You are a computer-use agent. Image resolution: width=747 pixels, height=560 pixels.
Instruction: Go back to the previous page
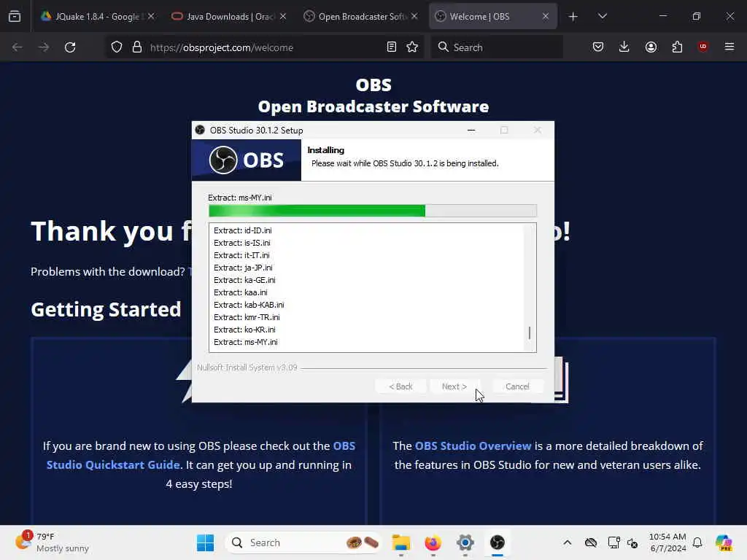(18, 47)
